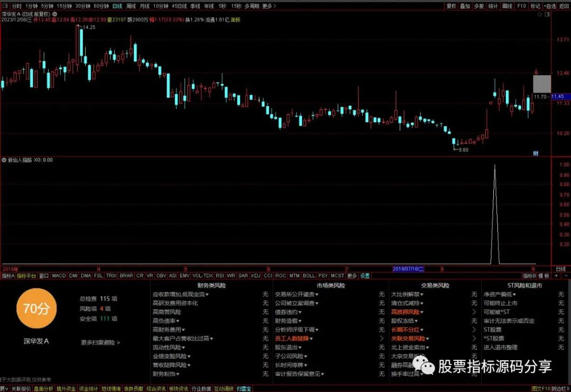The width and height of the screenshot is (571, 392).
Task: Click the round icon before 新仙人指路 indicator
Action: point(4,160)
